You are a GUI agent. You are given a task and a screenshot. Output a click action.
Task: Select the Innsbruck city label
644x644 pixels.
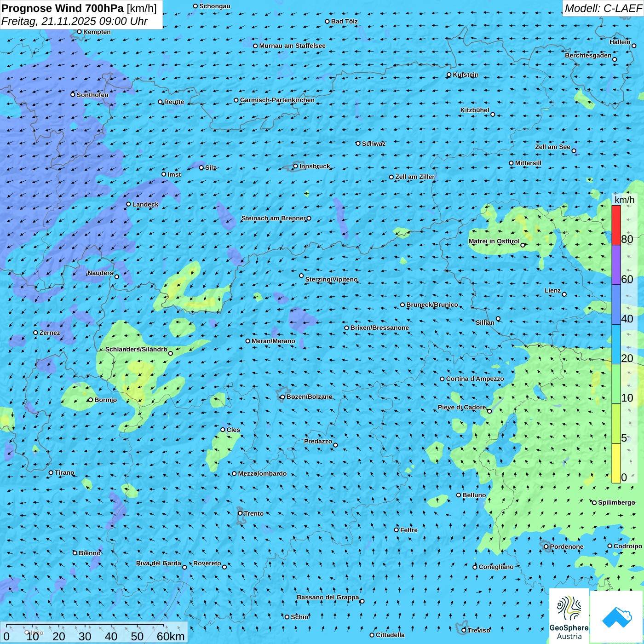[315, 166]
